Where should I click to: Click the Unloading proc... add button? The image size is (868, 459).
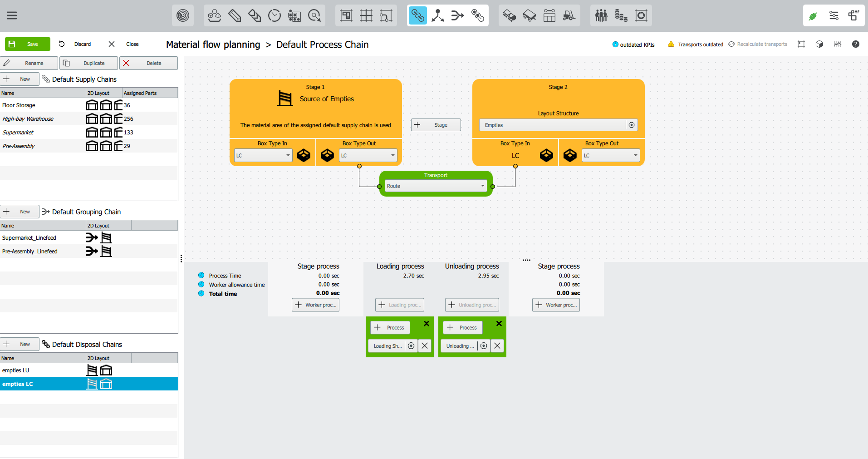[x=472, y=305]
